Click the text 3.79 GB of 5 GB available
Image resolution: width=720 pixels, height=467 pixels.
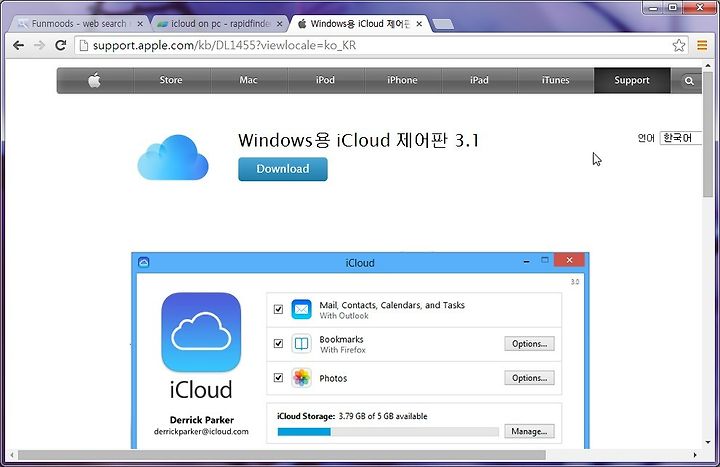pyautogui.click(x=383, y=416)
